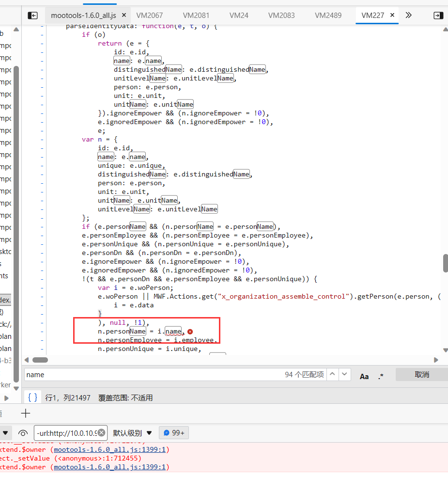Viewport: 448px width, 478px height.
Task: Show more source tabs with double chevron
Action: coord(408,15)
